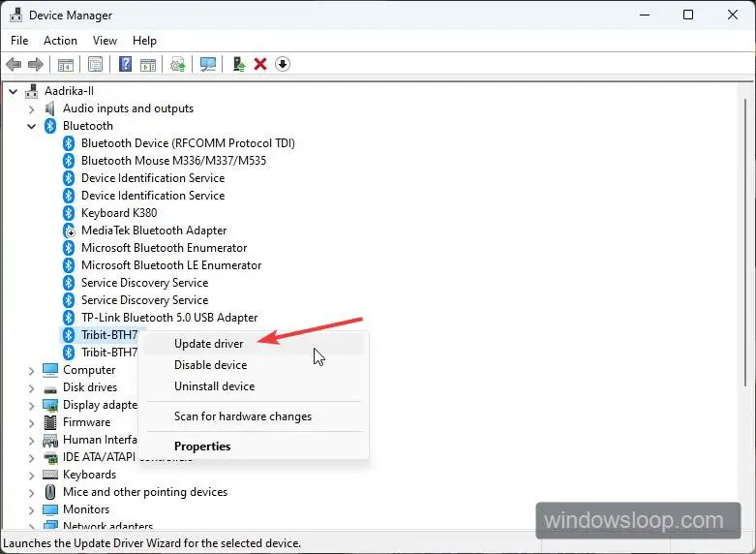Expand the Display adapters category
This screenshot has width=756, height=554.
pyautogui.click(x=31, y=406)
